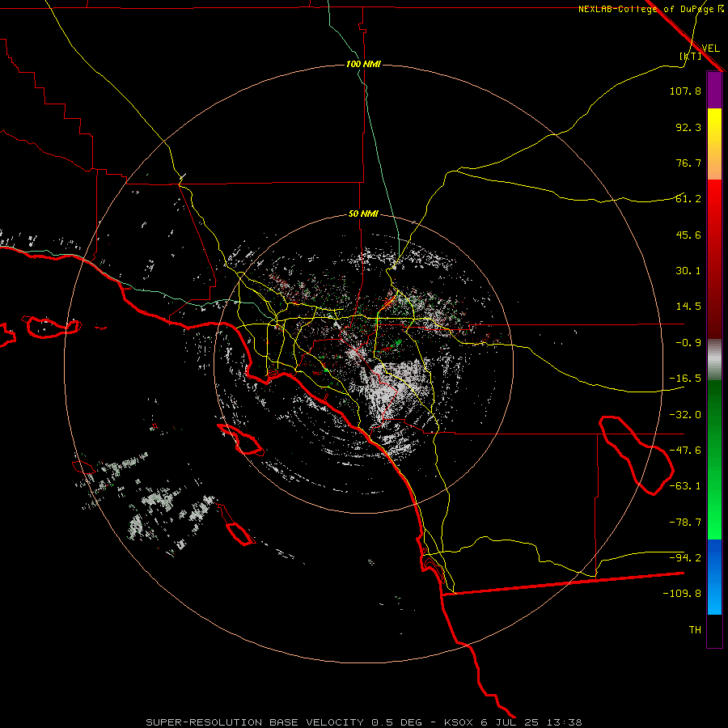
Task: Click the -16.5 velocity scale value
Action: (685, 379)
